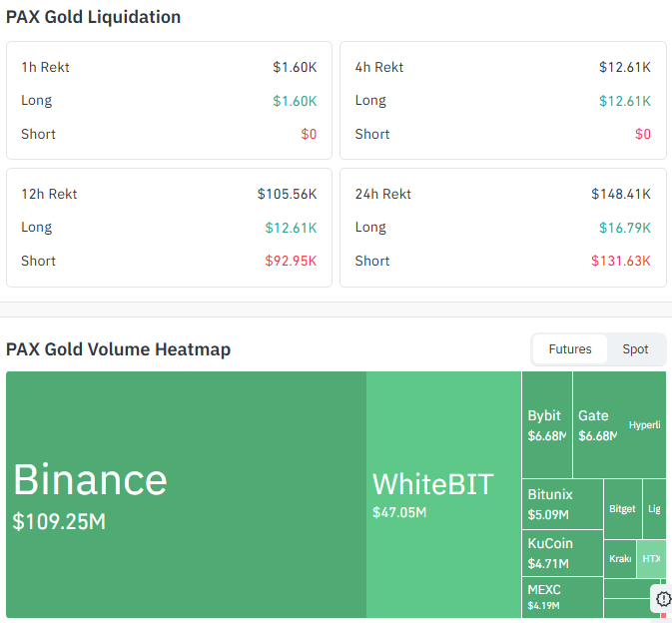Switch heatmap to the Spot tab

[635, 349]
